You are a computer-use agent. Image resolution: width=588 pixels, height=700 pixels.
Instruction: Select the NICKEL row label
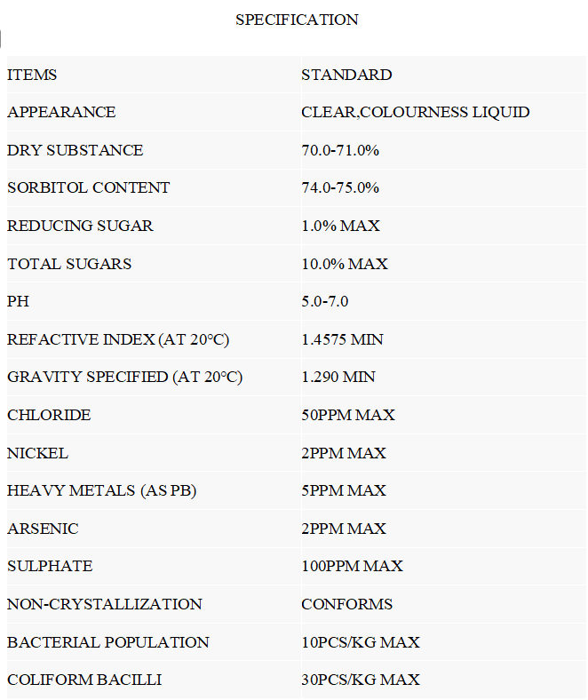pos(38,453)
